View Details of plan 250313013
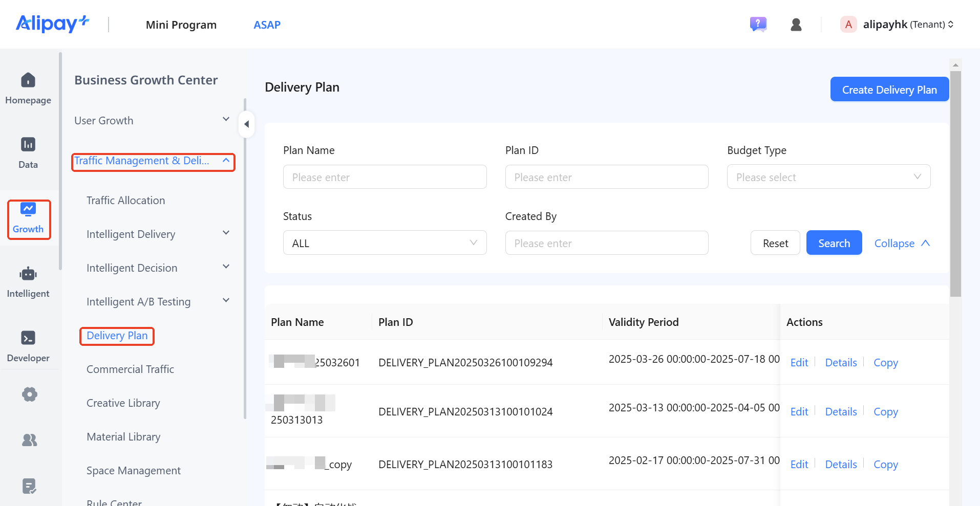The image size is (980, 506). [x=841, y=411]
